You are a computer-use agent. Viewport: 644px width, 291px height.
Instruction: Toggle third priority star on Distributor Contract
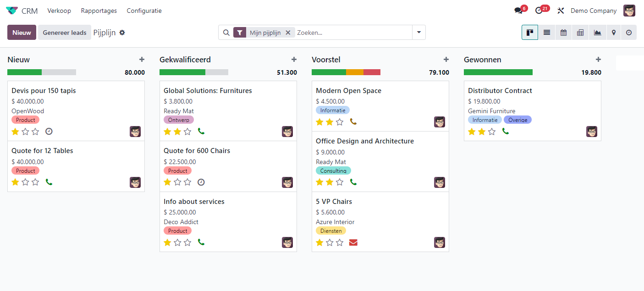click(x=492, y=132)
